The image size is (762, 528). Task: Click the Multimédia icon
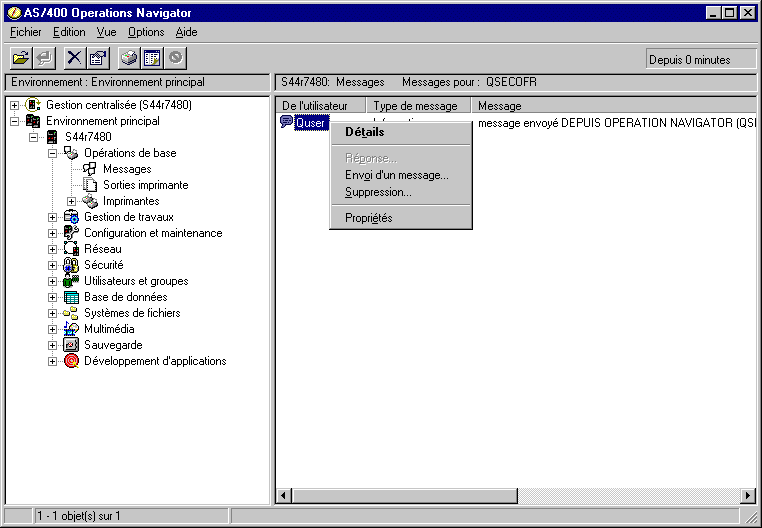[x=71, y=329]
